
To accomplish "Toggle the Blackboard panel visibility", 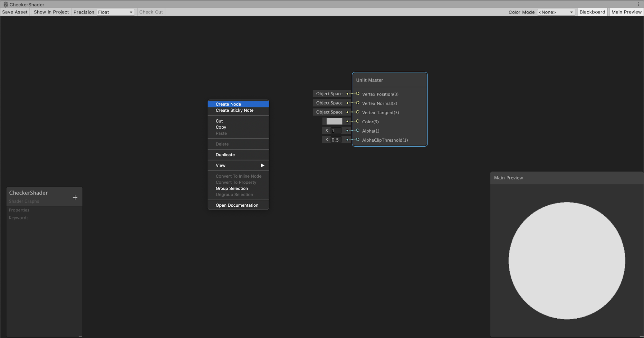I will (592, 12).
